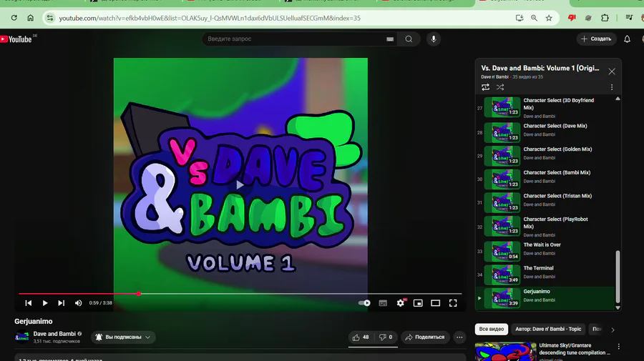This screenshot has height=361, width=644.
Task: Click the video frame center play overlay
Action: tap(240, 185)
